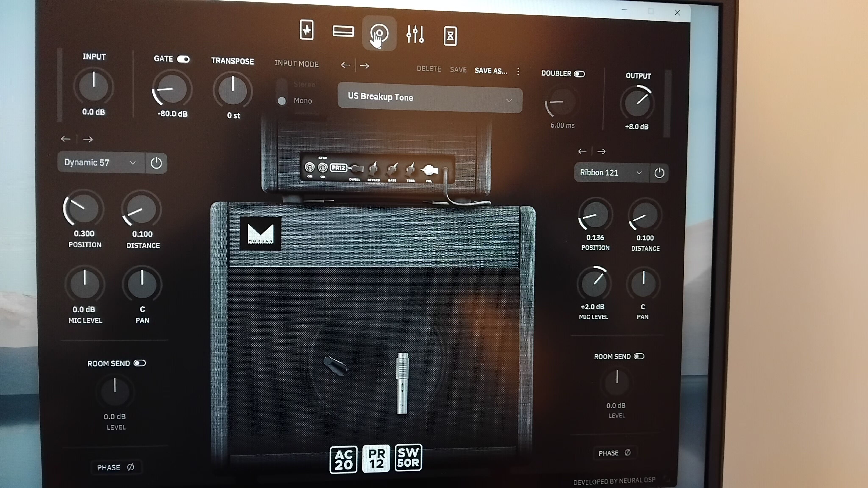Screen dimensions: 868x488
Task: Enable the DOUBLER switch
Action: (x=579, y=74)
